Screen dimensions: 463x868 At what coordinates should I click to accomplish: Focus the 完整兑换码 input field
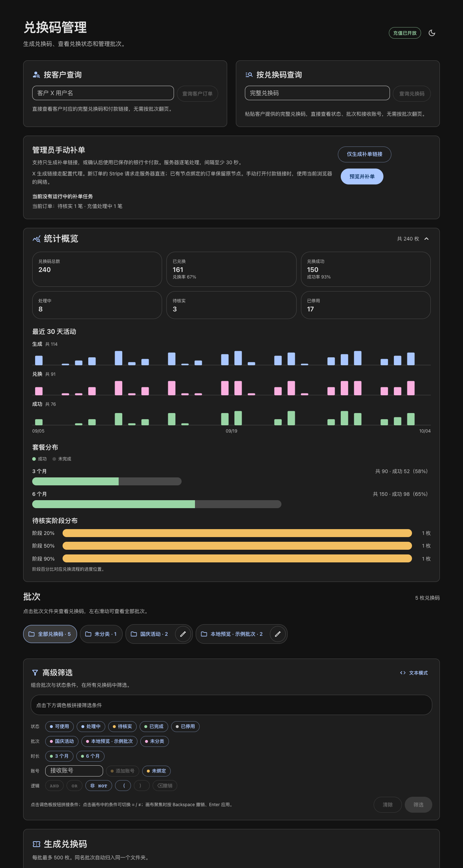click(x=317, y=93)
